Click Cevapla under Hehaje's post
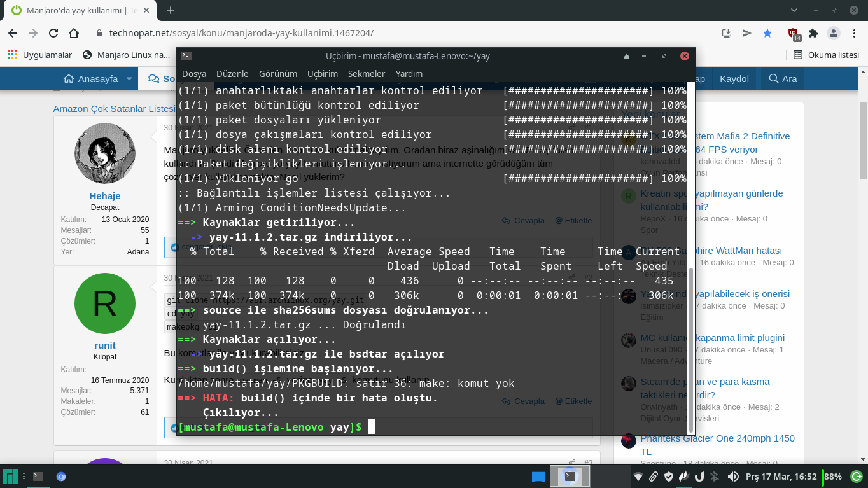The image size is (868, 488). tap(523, 220)
